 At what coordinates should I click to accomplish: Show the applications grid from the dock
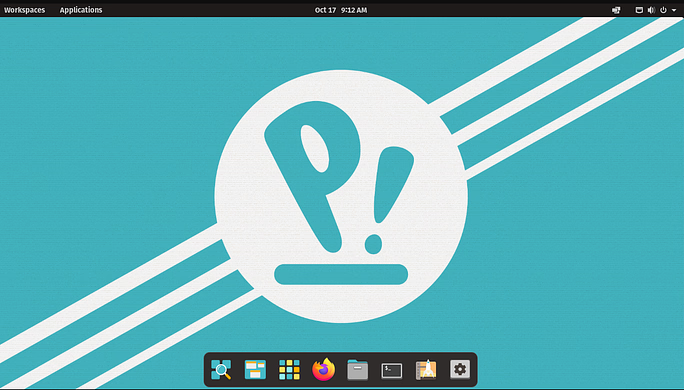(x=289, y=369)
